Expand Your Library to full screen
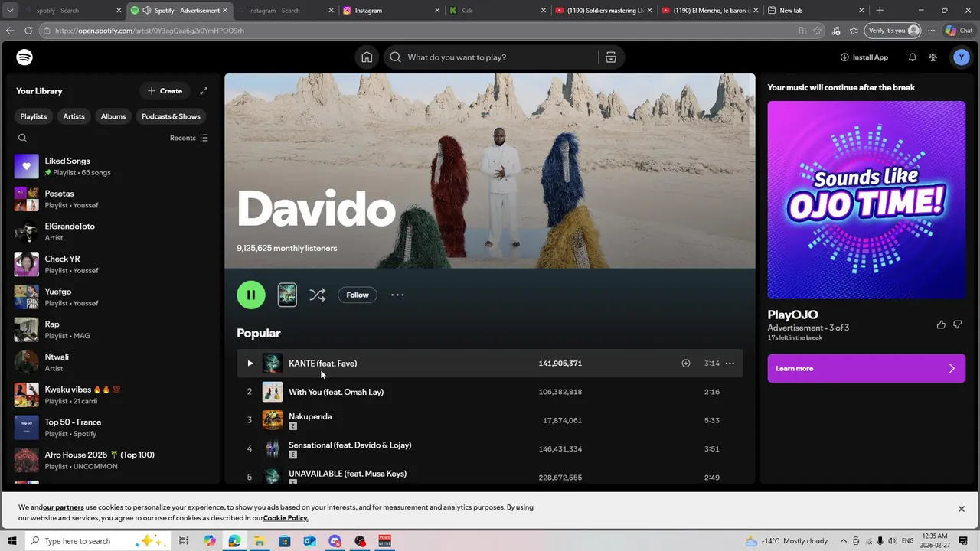The height and width of the screenshot is (551, 980). click(204, 91)
